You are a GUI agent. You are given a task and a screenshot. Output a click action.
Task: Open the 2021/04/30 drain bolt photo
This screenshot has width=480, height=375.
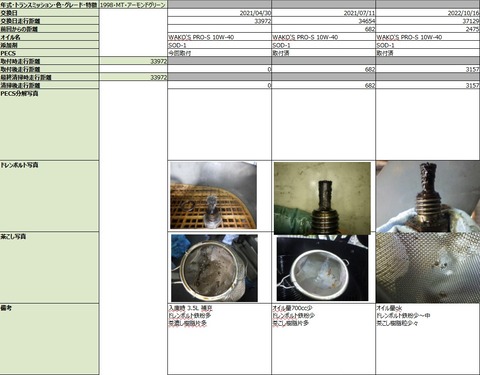tap(213, 195)
